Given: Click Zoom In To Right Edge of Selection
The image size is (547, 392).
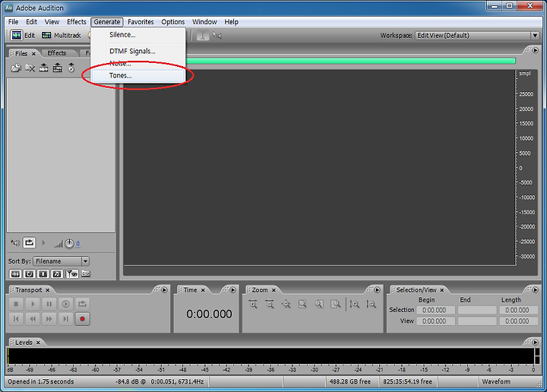Looking at the screenshot, I should click(335, 304).
